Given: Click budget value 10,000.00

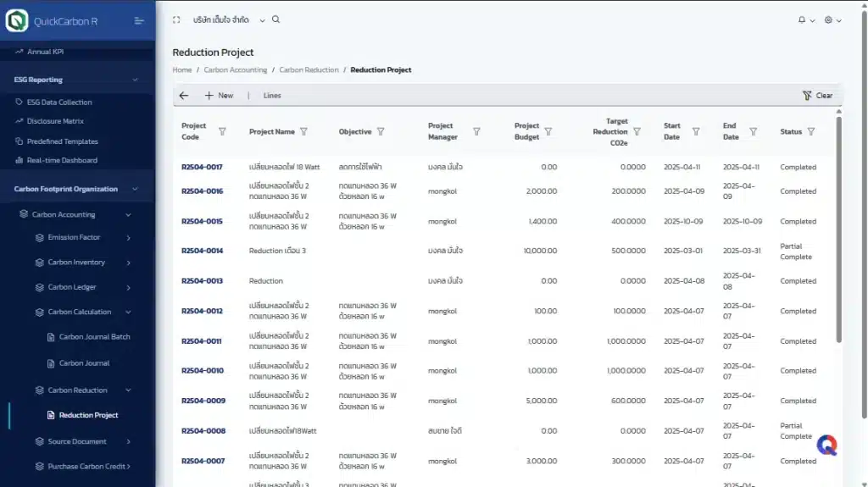Looking at the screenshot, I should [540, 251].
